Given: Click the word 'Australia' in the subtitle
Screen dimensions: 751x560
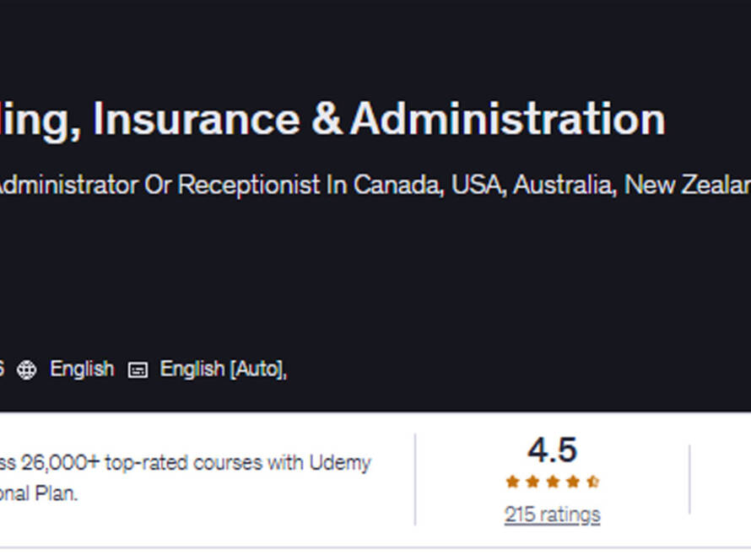Looking at the screenshot, I should click(x=561, y=185).
